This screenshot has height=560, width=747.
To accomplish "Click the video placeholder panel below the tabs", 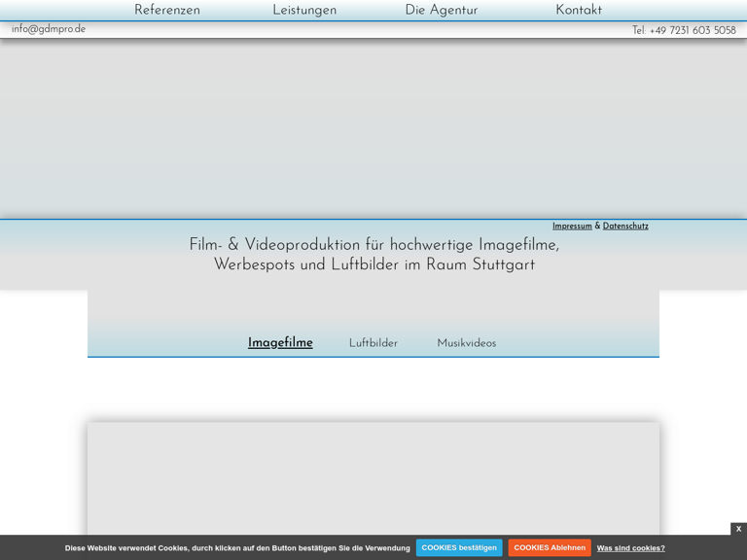I will [373, 476].
